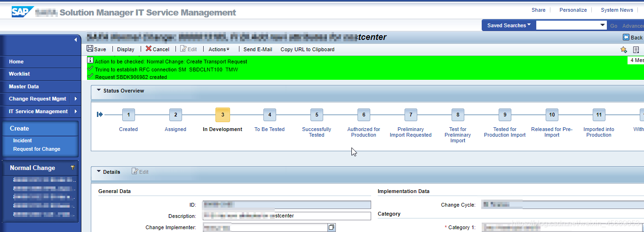Create a Request for Change
Viewport: 644px width, 232px height.
pyautogui.click(x=37, y=149)
